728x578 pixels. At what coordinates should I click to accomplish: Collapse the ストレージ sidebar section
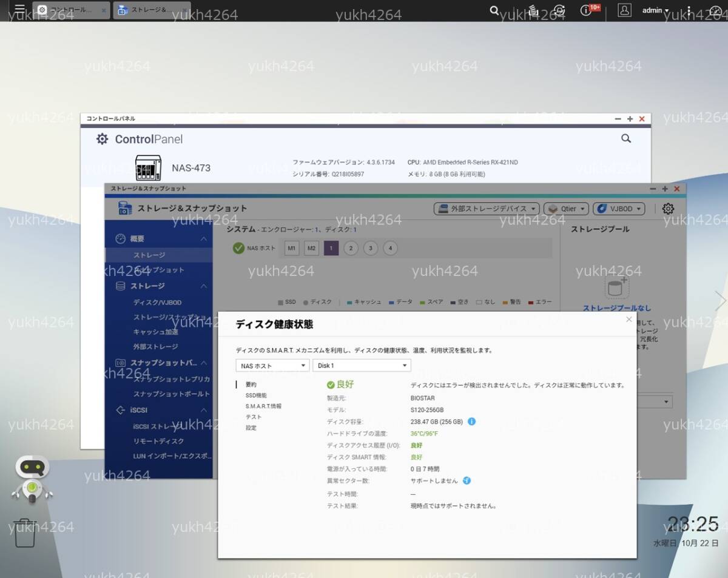204,286
